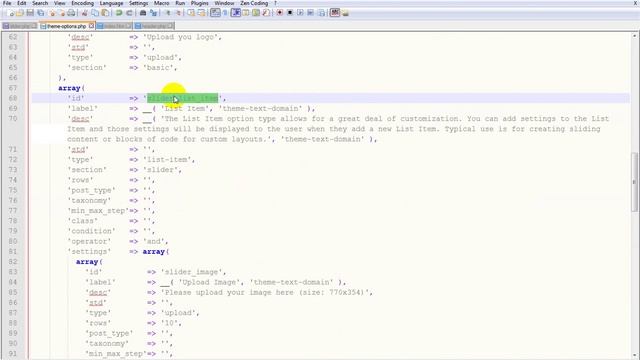This screenshot has width=640, height=360.
Task: Select the theme-options.php tab
Action: 66,26
